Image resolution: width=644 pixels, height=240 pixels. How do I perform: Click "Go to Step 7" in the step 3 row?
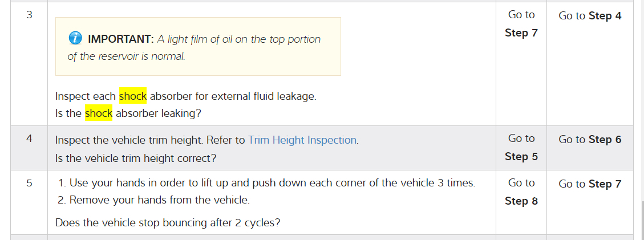[521, 24]
